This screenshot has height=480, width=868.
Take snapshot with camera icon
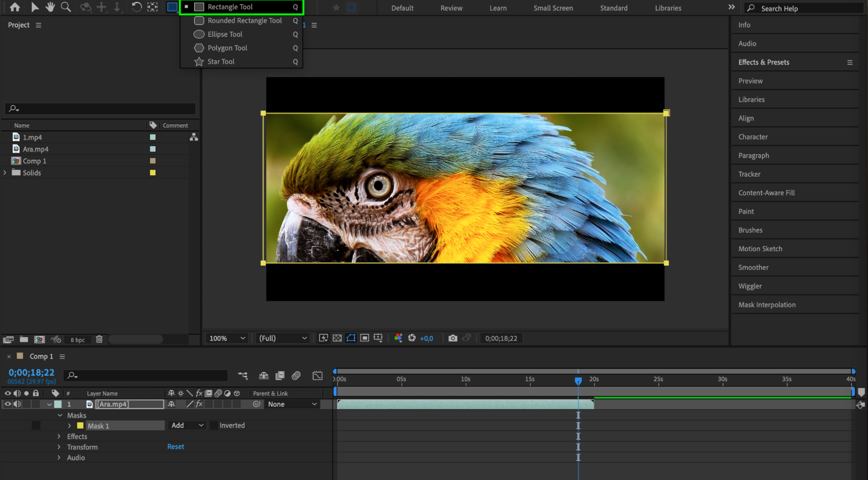(452, 338)
